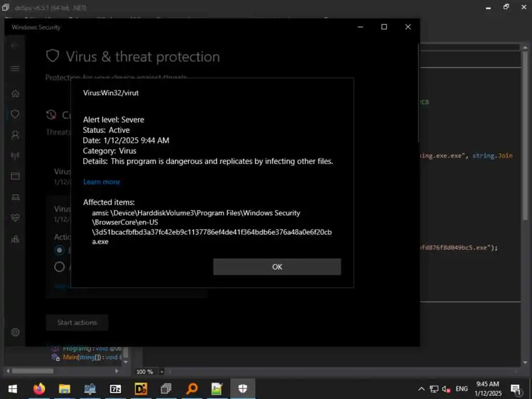Select the first selected action radio button
The width and height of the screenshot is (532, 399).
(59, 250)
